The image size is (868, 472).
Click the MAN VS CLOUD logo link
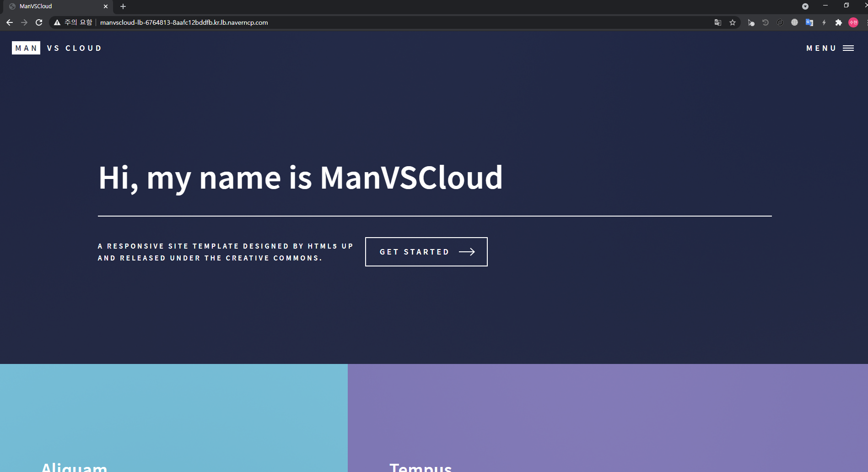(x=56, y=48)
